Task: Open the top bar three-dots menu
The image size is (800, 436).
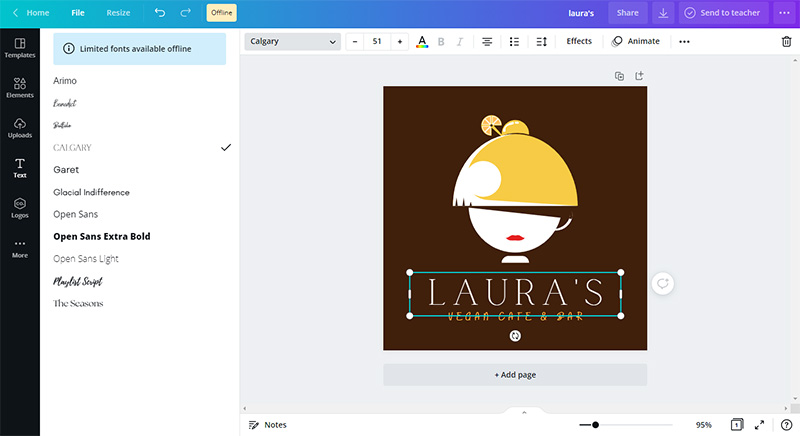Action: 784,13
